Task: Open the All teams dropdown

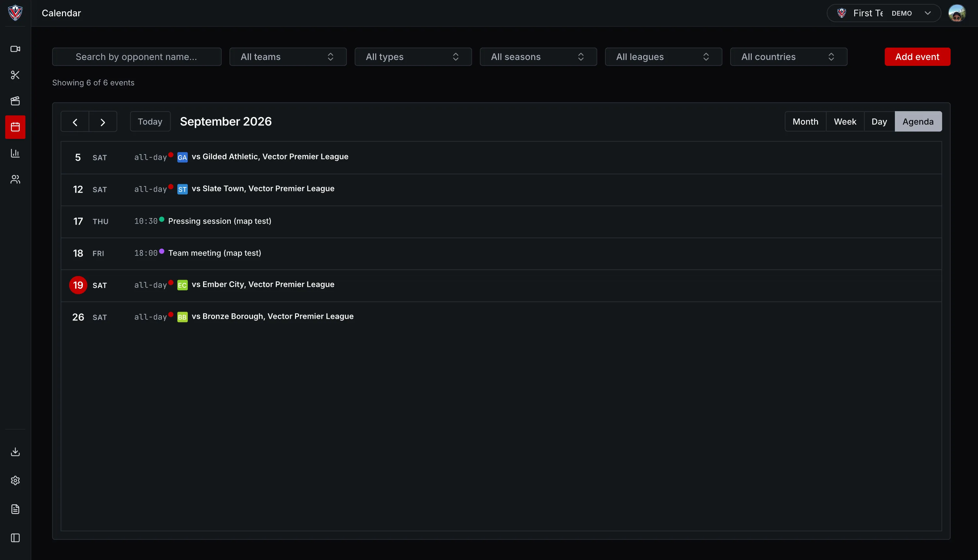Action: (288, 57)
